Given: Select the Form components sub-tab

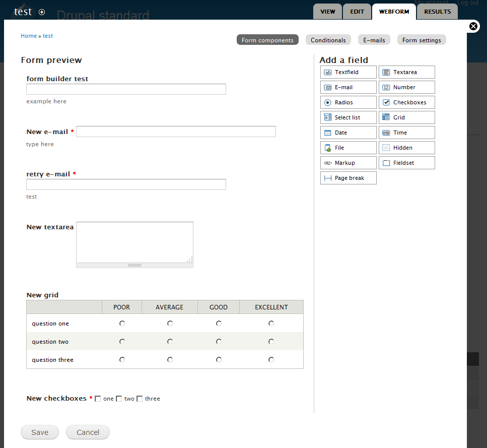Looking at the screenshot, I should 267,40.
